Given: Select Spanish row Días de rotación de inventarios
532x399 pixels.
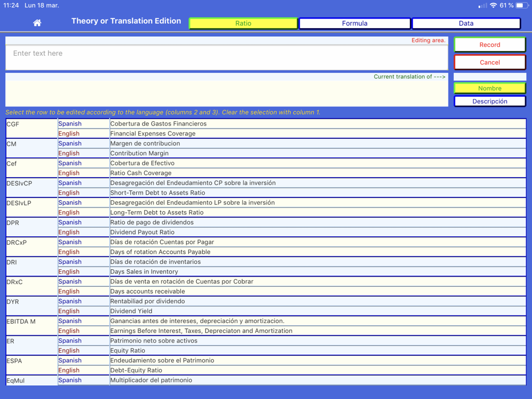Looking at the screenshot, I should pyautogui.click(x=292, y=262).
